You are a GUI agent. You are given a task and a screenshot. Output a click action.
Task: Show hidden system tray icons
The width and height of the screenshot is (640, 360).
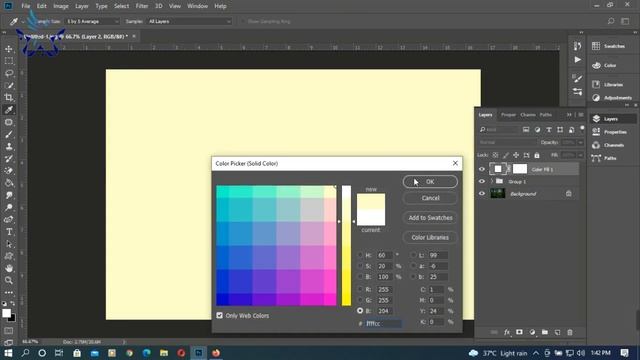tap(536, 353)
